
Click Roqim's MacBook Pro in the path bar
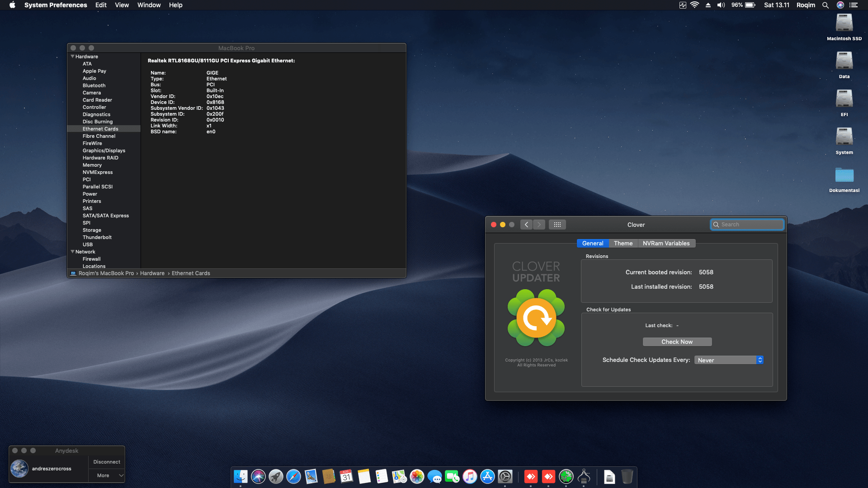pos(106,273)
